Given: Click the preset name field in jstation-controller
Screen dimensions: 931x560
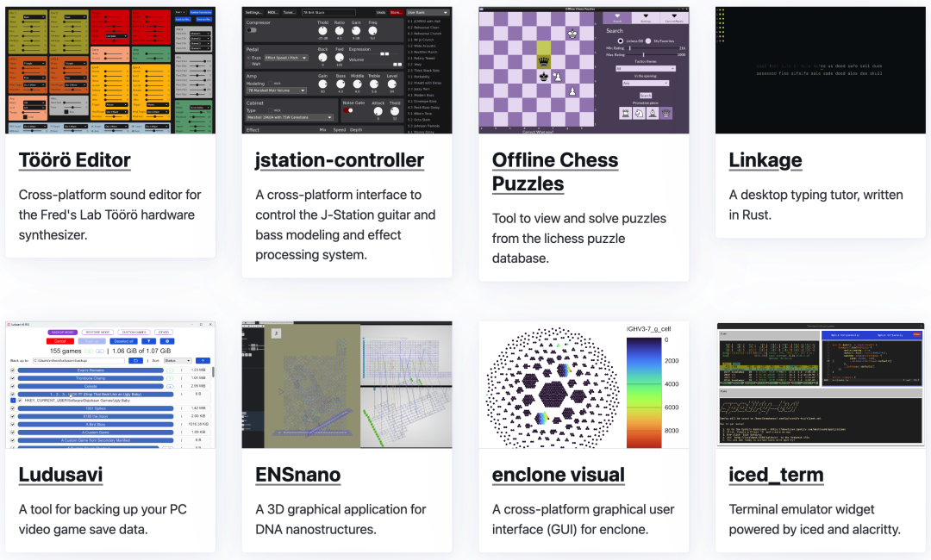Looking at the screenshot, I should [329, 12].
